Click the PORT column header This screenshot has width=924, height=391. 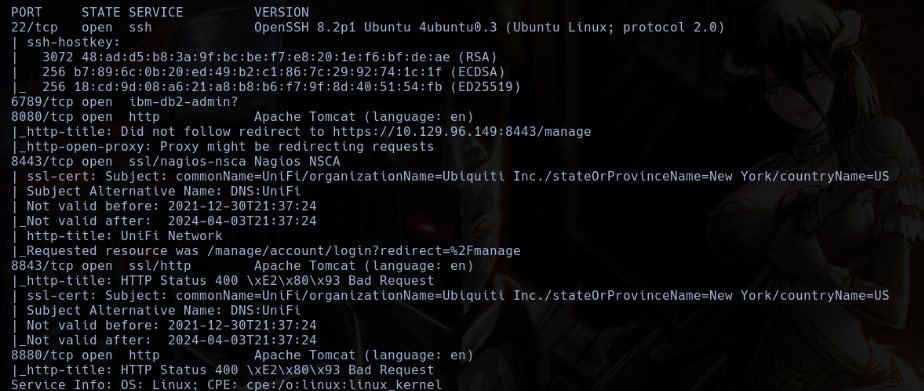[27, 12]
